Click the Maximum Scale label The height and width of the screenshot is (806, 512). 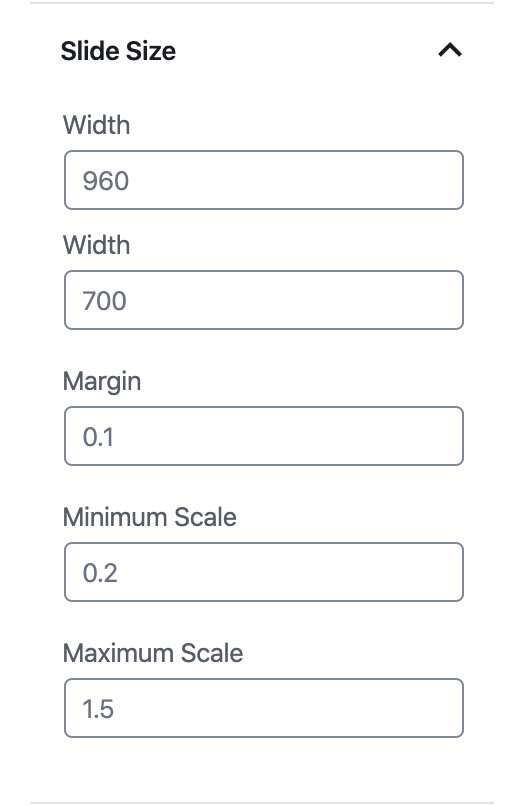pyautogui.click(x=153, y=653)
